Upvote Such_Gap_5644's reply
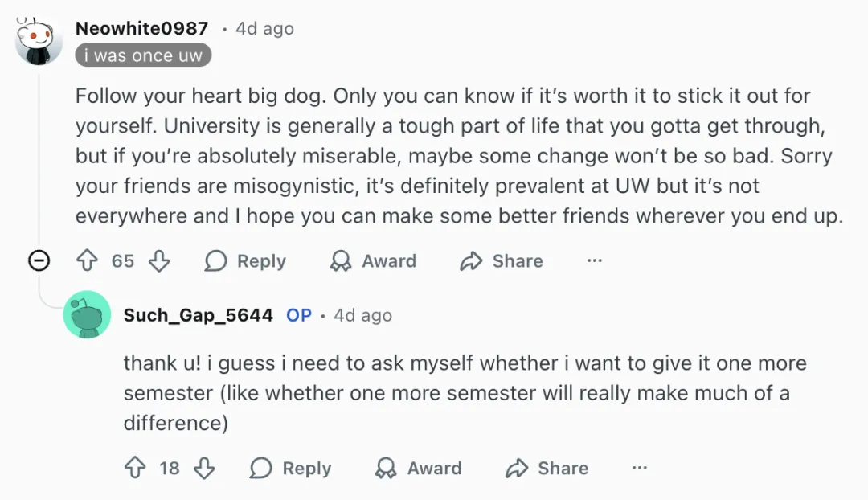This screenshot has height=500, width=868. point(133,469)
